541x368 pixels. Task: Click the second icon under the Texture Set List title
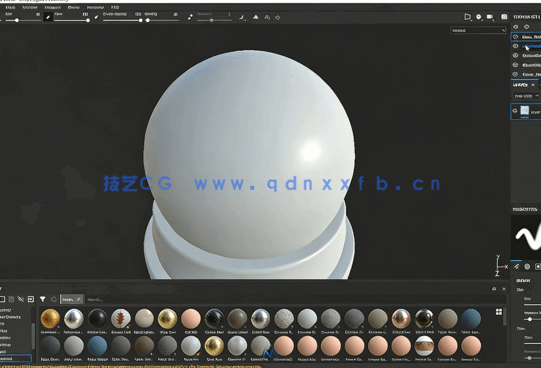click(527, 27)
